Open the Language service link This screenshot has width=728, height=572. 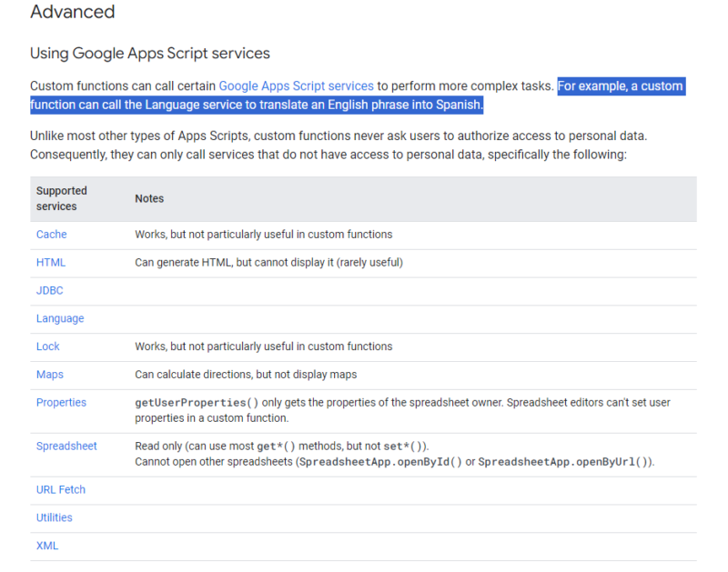(x=60, y=319)
